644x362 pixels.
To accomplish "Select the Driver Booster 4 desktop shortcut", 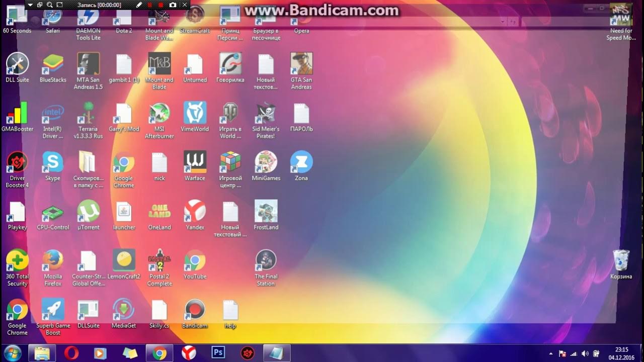I will 17,169.
